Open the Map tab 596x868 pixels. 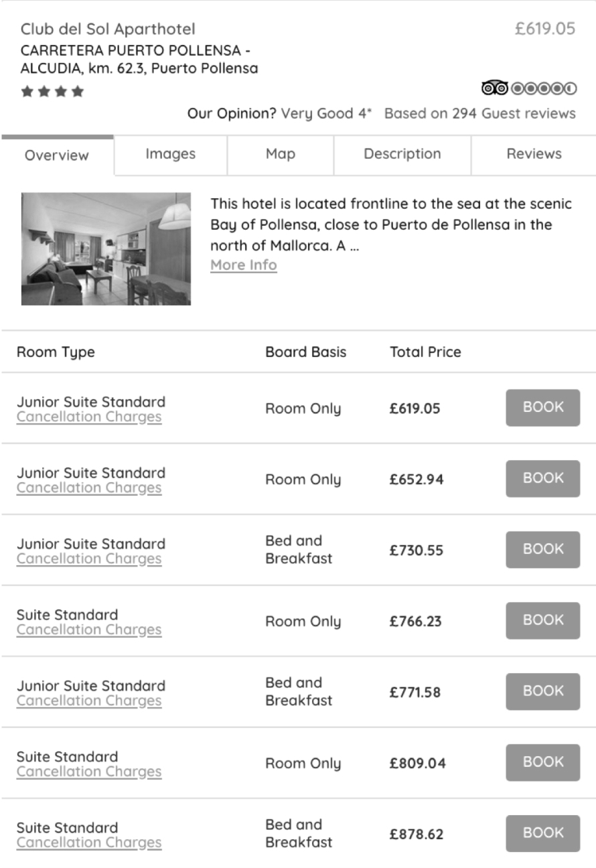point(280,154)
